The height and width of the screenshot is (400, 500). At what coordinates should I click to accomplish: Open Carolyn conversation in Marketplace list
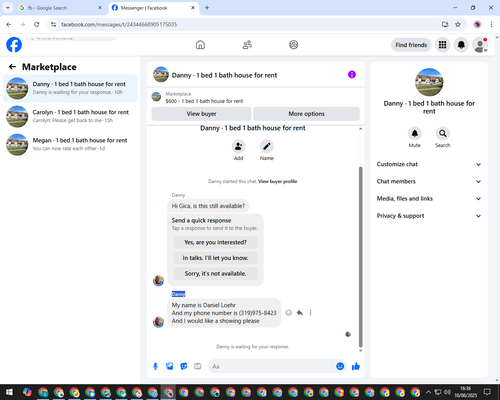point(70,116)
